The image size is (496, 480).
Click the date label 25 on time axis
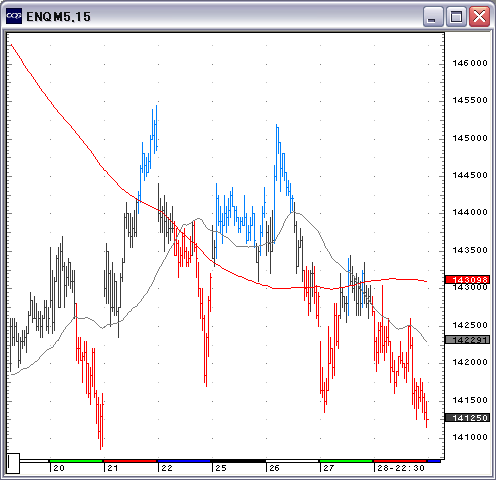pos(221,468)
